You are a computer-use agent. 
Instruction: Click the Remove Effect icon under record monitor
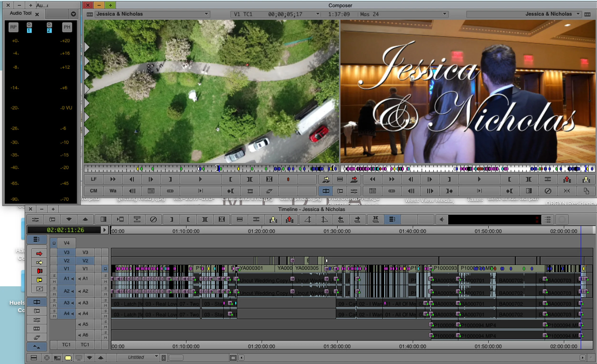click(548, 191)
